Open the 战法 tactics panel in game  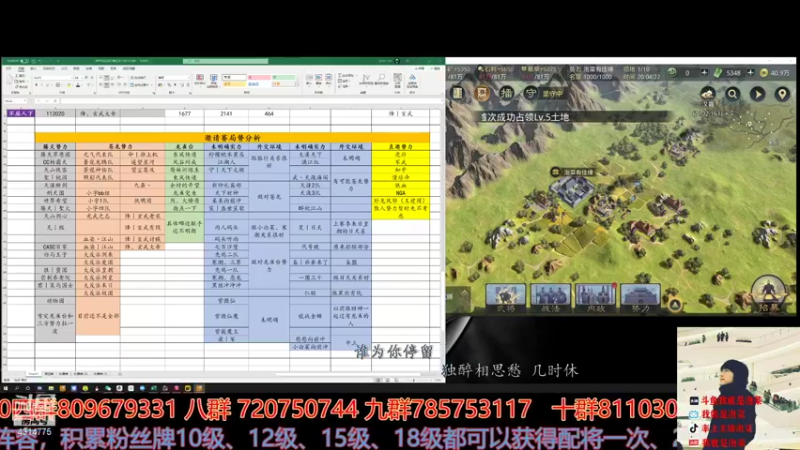click(551, 298)
